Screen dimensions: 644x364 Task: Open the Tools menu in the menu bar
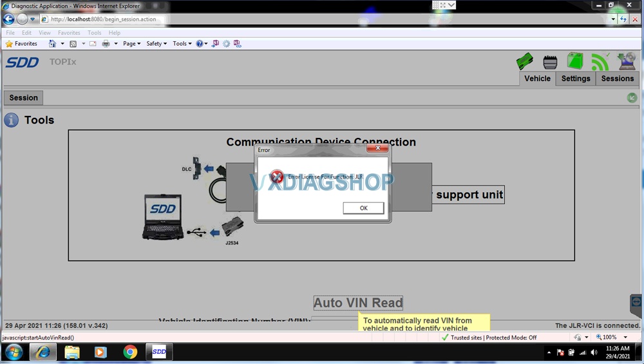point(94,32)
